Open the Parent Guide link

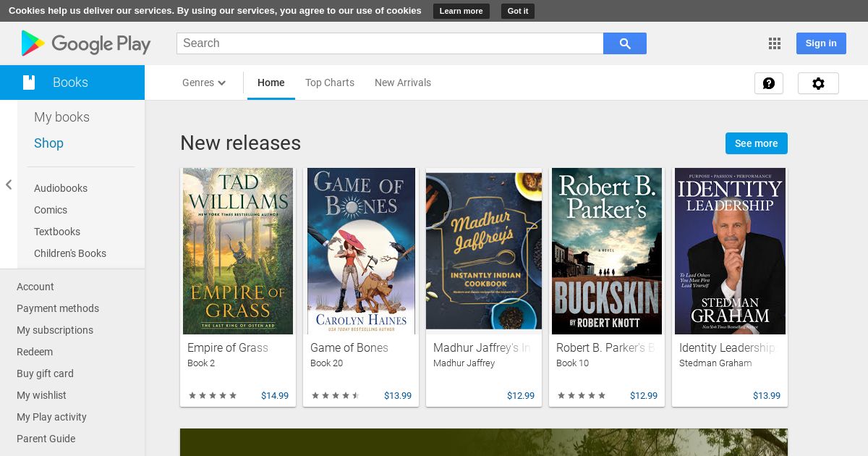(46, 439)
